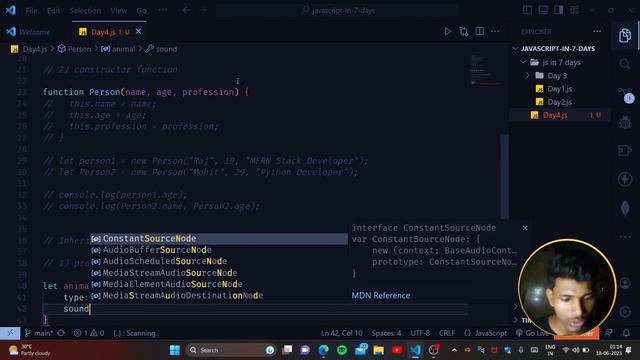
Task: Open the View menu
Action: [x=119, y=11]
